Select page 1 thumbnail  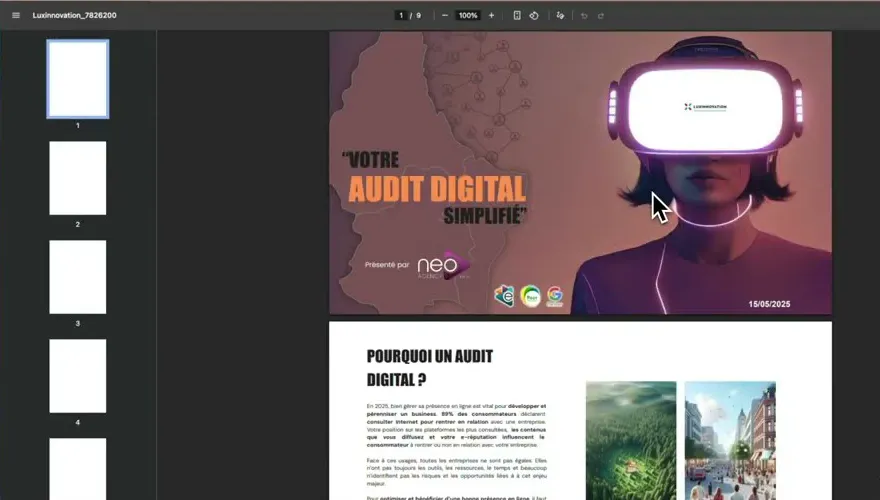coord(77,79)
